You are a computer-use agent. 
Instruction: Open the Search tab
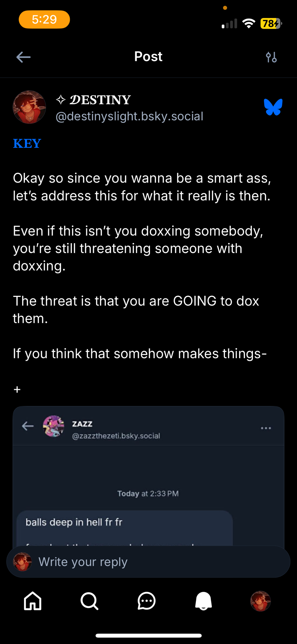[x=89, y=601]
